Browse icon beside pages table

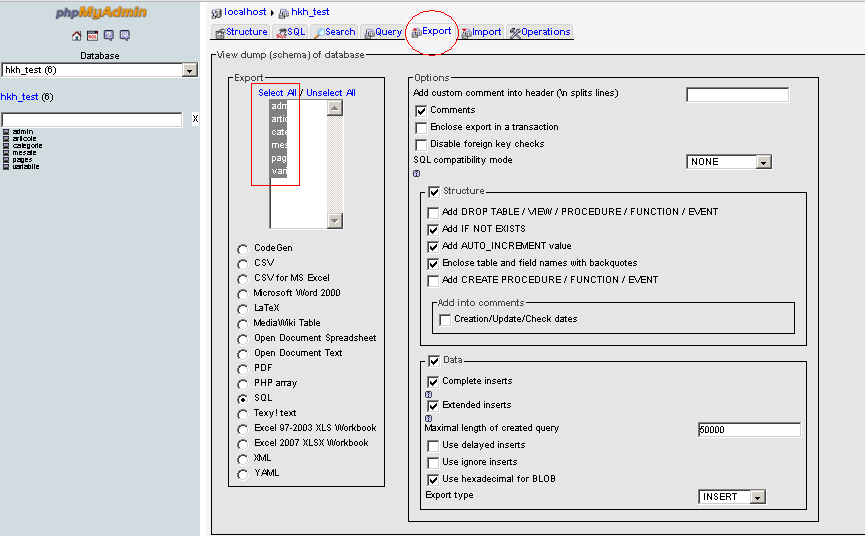point(6,159)
